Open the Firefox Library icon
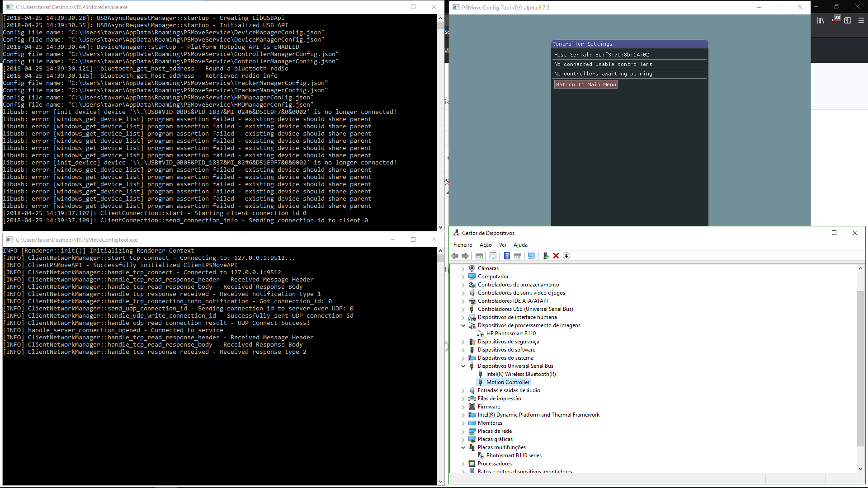The height and width of the screenshot is (488, 868). click(820, 20)
